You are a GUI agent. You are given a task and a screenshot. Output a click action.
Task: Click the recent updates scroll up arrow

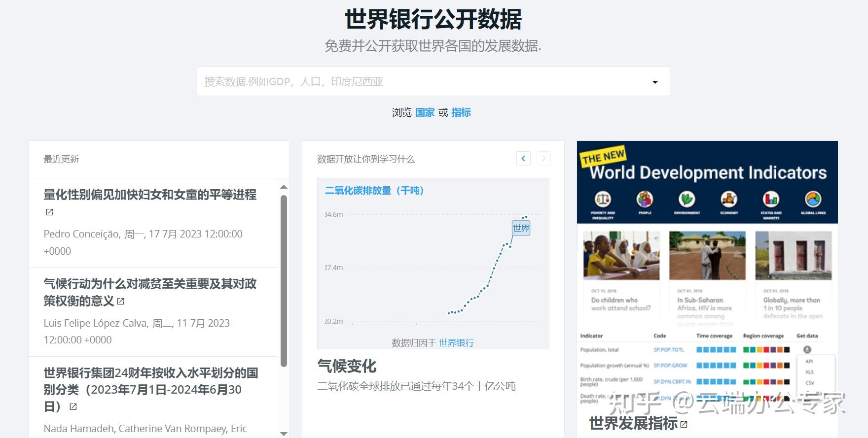pos(284,187)
